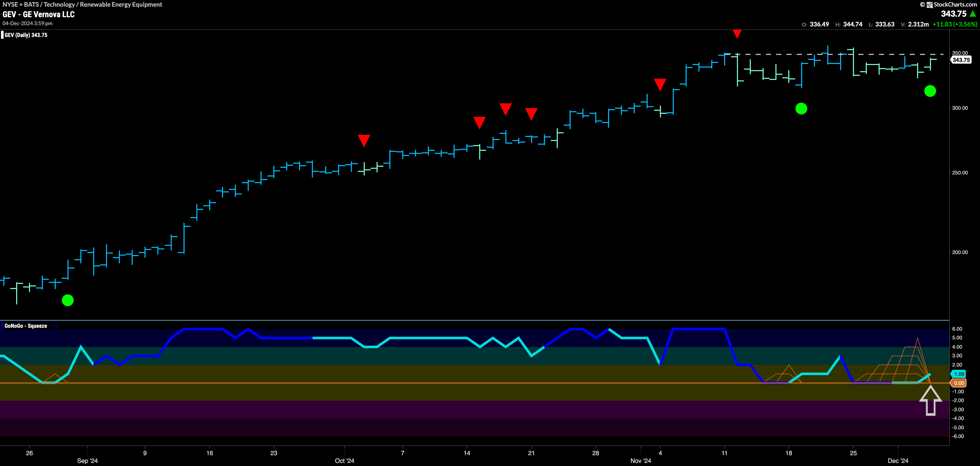The height and width of the screenshot is (466, 980).
Task: Click the Dec '24 date axis label
Action: (898, 461)
